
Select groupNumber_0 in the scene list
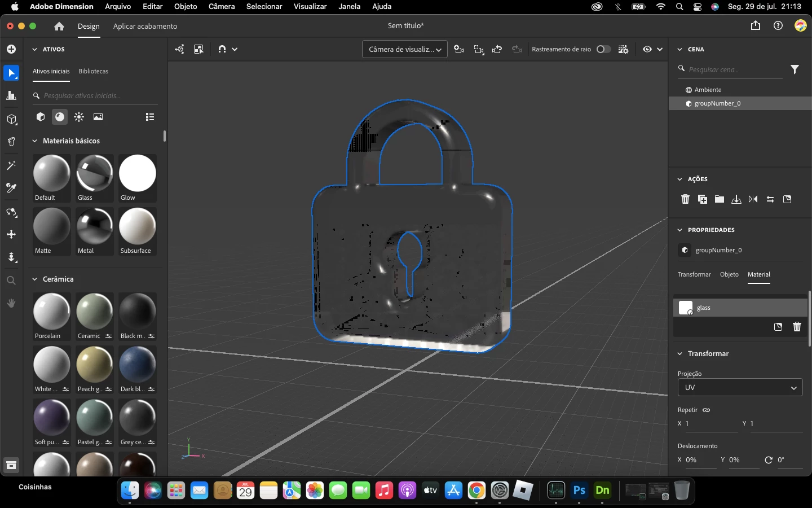click(740, 103)
